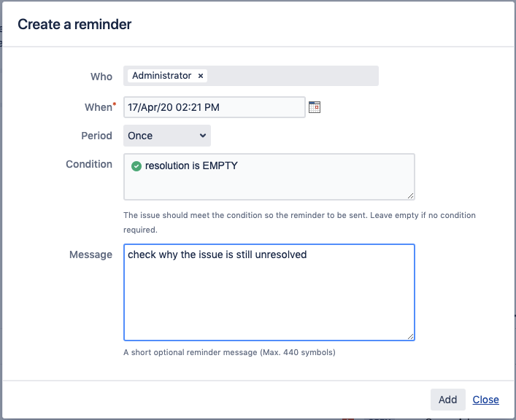Click the When required field label
The width and height of the screenshot is (516, 420).
[99, 107]
